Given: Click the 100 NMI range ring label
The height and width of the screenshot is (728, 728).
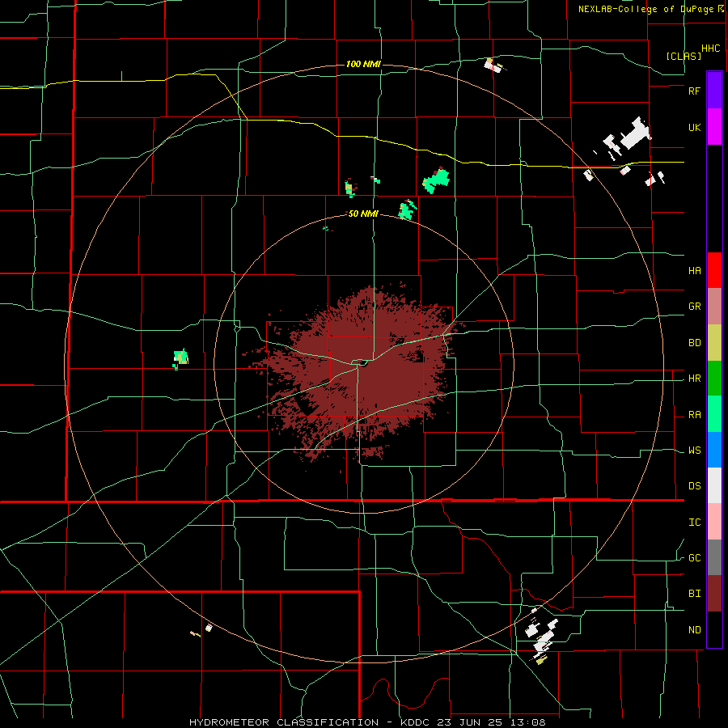Looking at the screenshot, I should coord(363,64).
